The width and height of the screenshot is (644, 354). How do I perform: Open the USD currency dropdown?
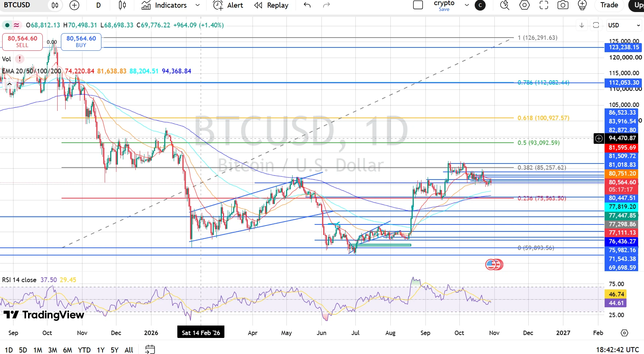point(624,25)
